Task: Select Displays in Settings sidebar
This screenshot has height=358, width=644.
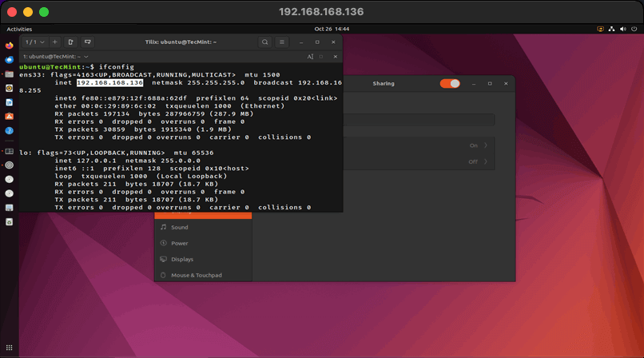Action: pos(181,259)
